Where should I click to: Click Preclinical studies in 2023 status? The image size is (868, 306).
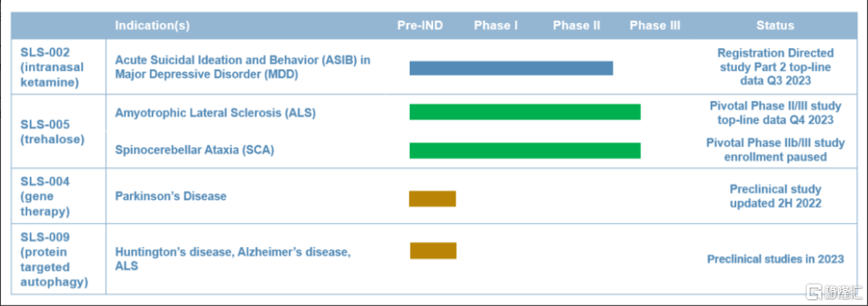click(x=775, y=259)
